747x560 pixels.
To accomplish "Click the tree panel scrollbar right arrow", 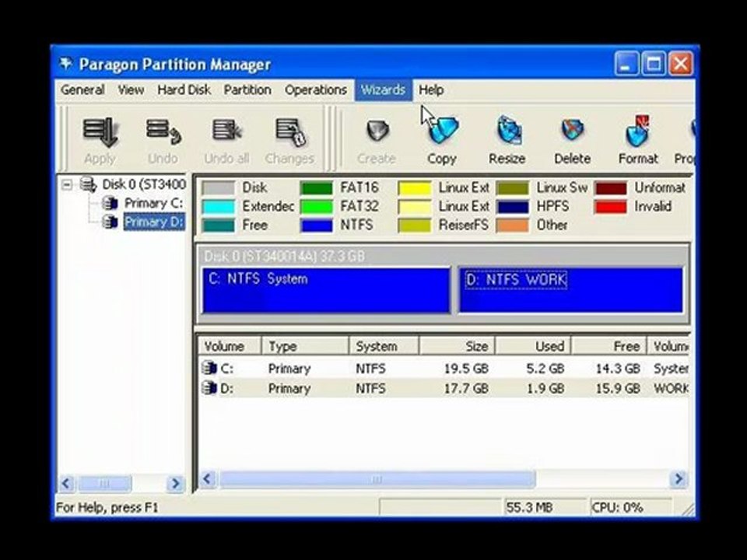I will pyautogui.click(x=176, y=484).
